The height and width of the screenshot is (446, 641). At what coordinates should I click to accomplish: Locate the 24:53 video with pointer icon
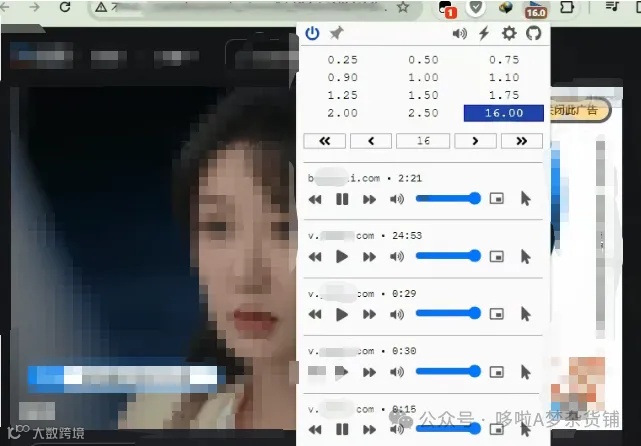(526, 257)
